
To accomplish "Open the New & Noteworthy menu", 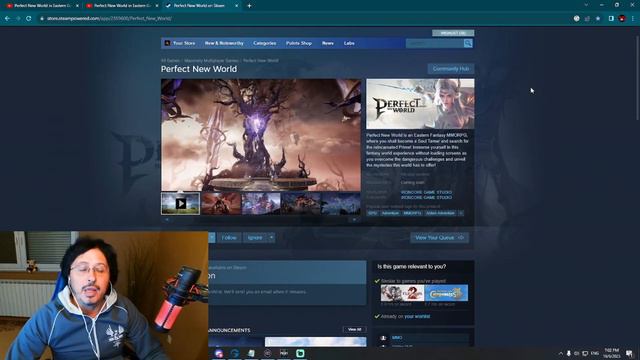I will pos(224,43).
